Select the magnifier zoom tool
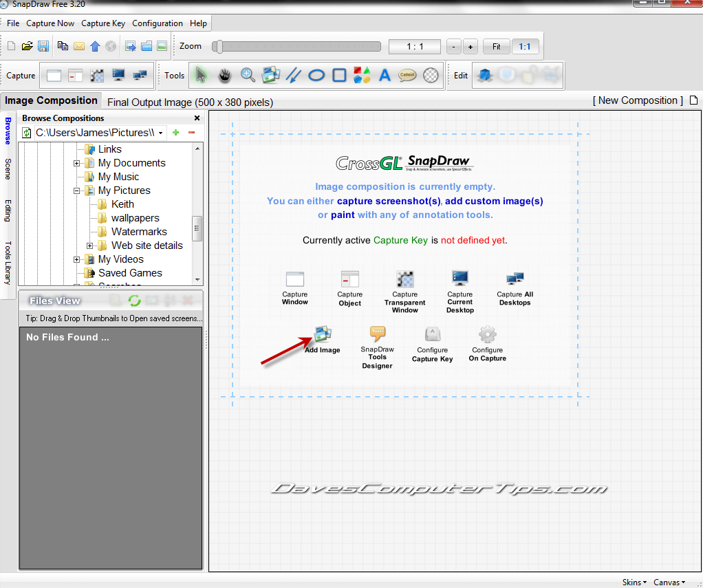The width and height of the screenshot is (703, 588). [x=248, y=75]
